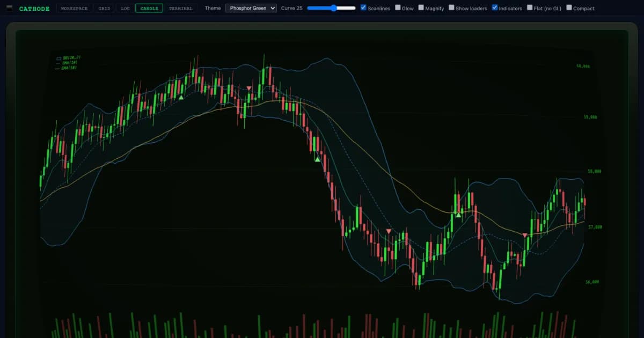Click the green up-triangle marker on the steep downtrend

click(x=317, y=159)
